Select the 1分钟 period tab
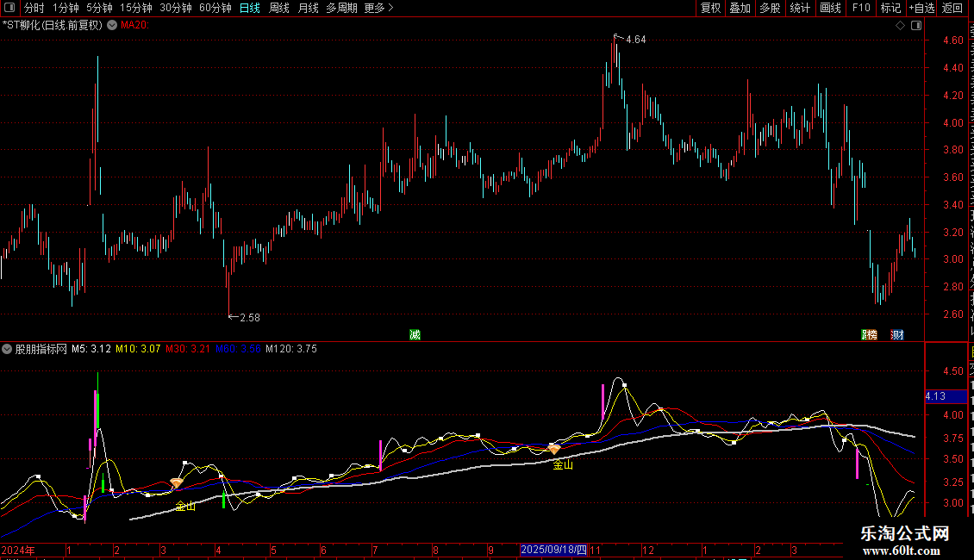 click(x=66, y=8)
